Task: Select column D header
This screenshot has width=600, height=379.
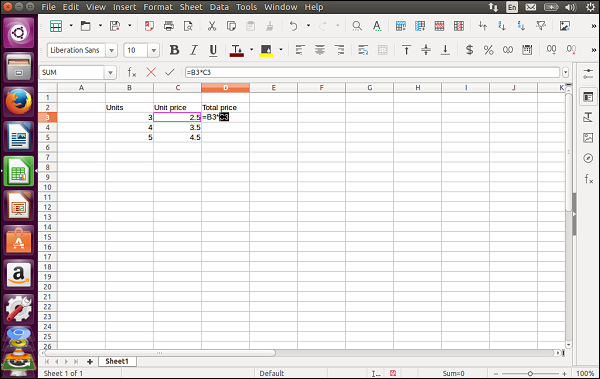Action: (225, 88)
